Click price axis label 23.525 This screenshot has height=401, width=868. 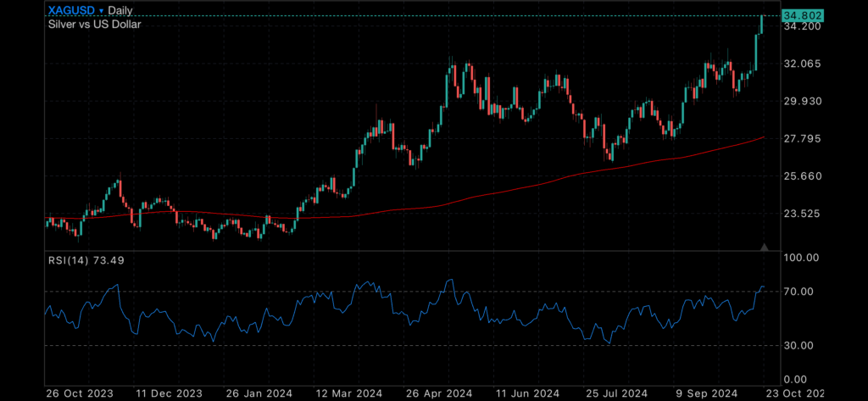[x=803, y=214]
